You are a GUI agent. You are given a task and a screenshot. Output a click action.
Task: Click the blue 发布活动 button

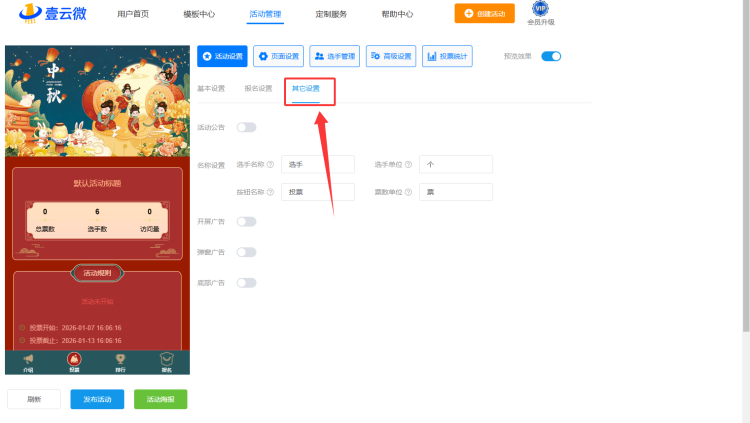click(97, 399)
